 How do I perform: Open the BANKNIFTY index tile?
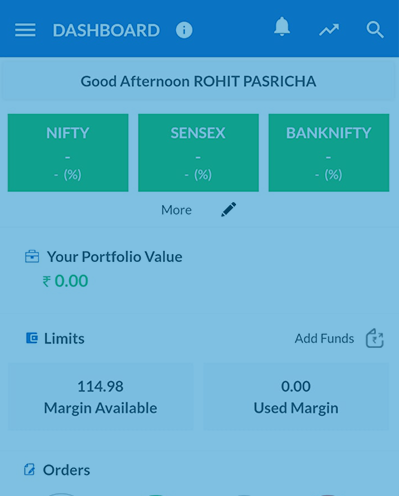(x=329, y=153)
